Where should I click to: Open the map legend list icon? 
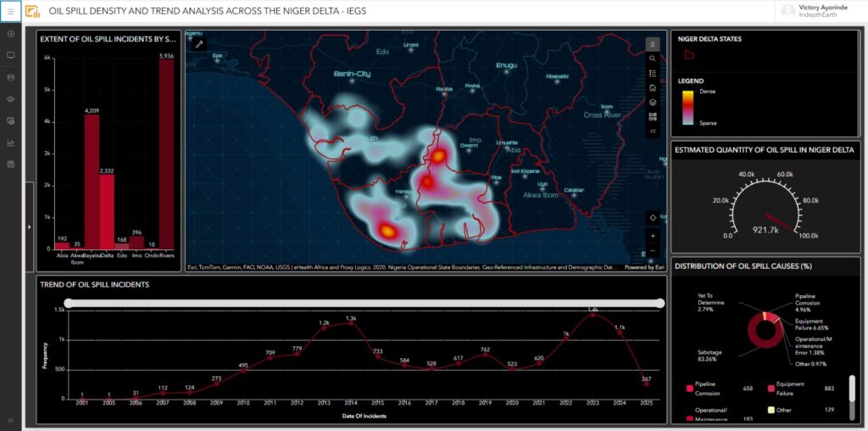click(652, 74)
